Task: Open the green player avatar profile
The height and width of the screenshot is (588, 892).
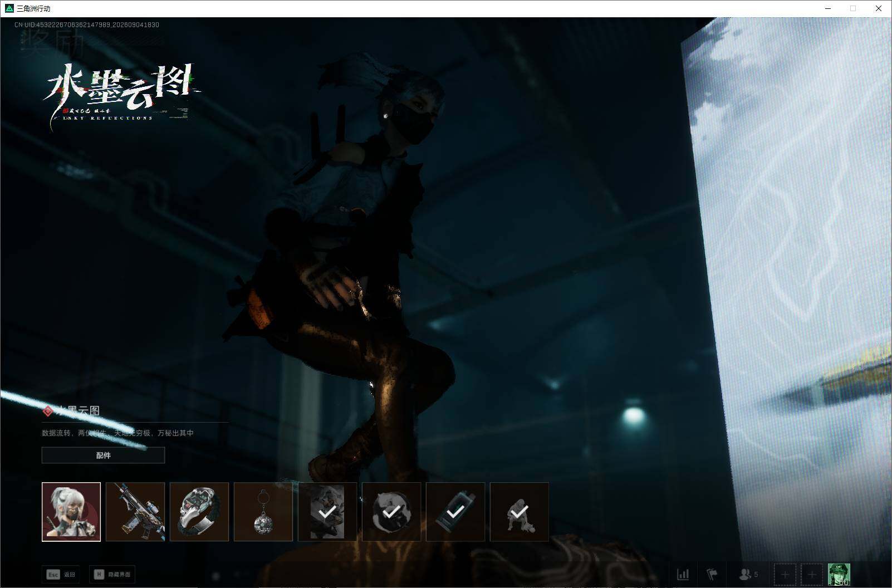Action: (839, 574)
